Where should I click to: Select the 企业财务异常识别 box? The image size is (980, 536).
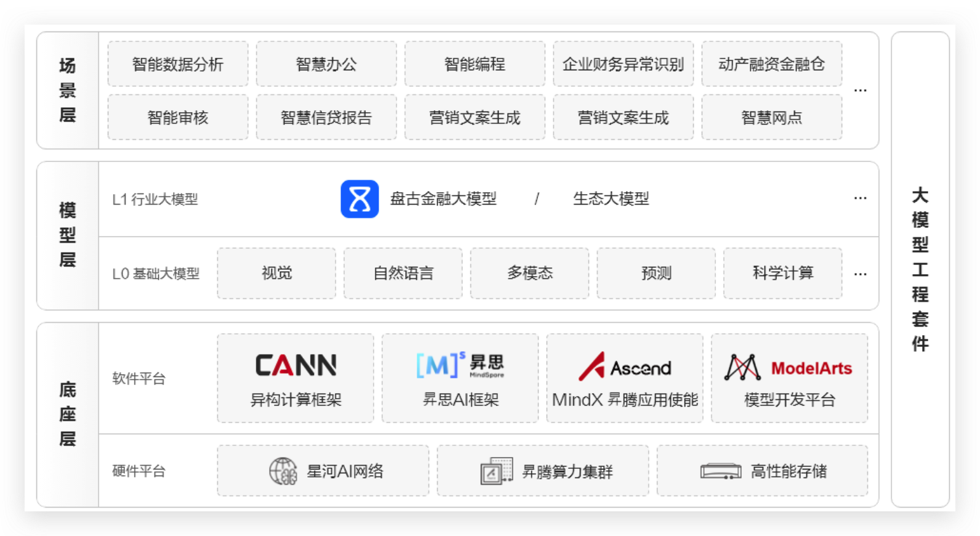tap(623, 64)
